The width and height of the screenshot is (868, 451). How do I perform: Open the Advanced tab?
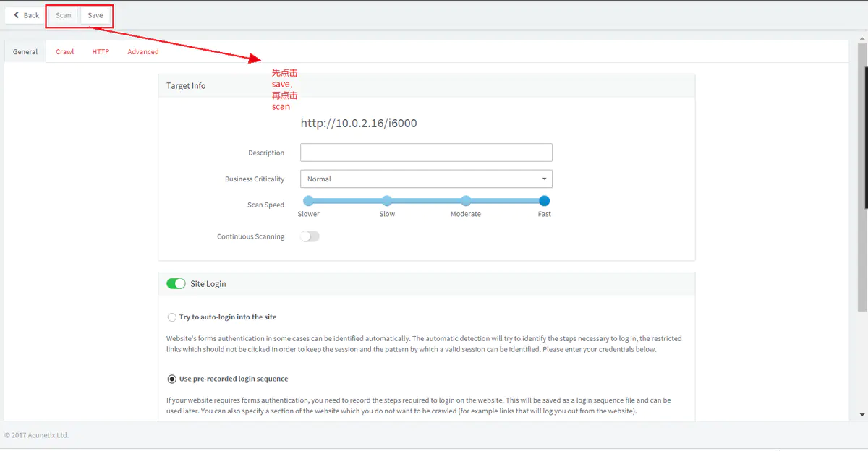[x=143, y=52]
